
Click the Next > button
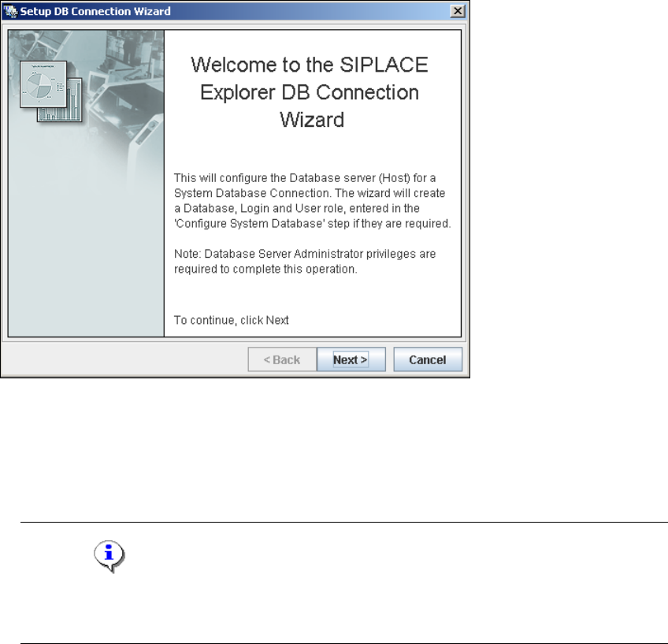351,359
